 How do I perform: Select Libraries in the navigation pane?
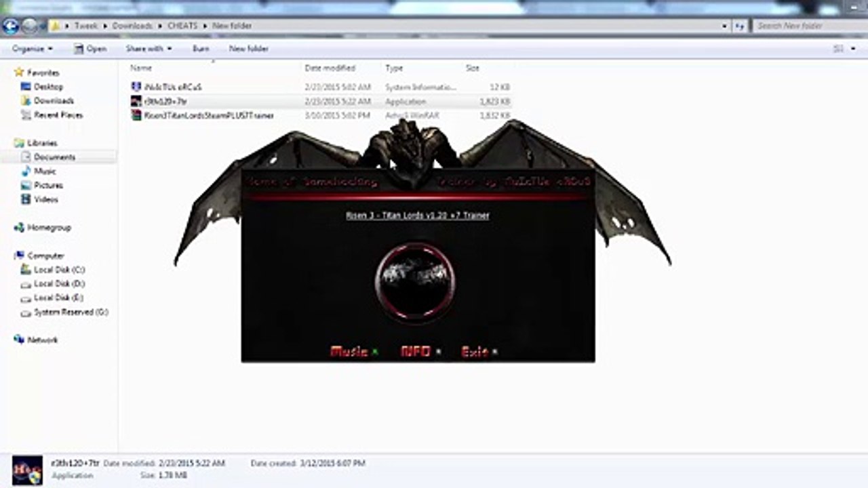(x=42, y=143)
